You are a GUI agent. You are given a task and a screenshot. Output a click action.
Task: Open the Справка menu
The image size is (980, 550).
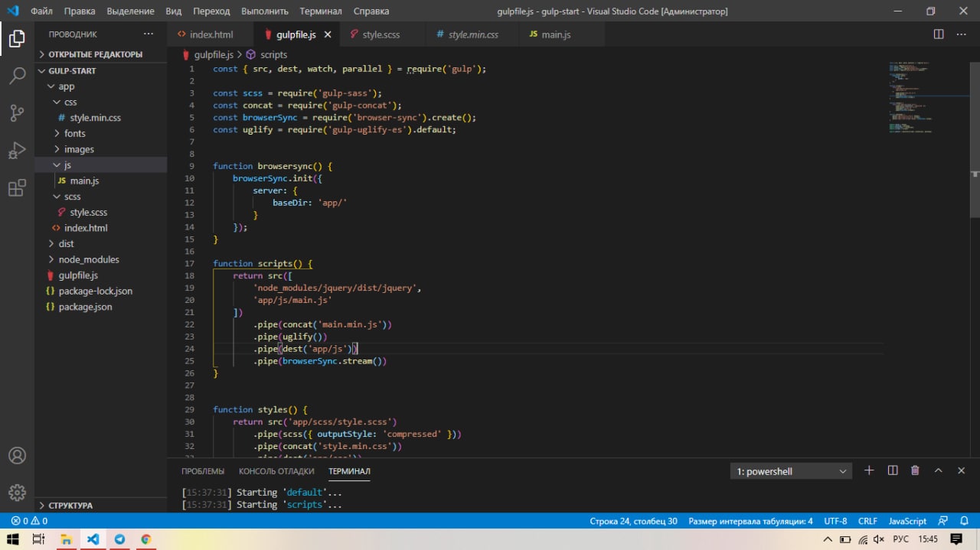(x=371, y=11)
